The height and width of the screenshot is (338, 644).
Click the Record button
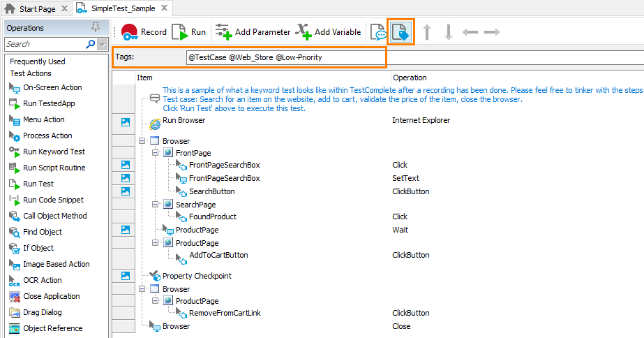click(144, 32)
